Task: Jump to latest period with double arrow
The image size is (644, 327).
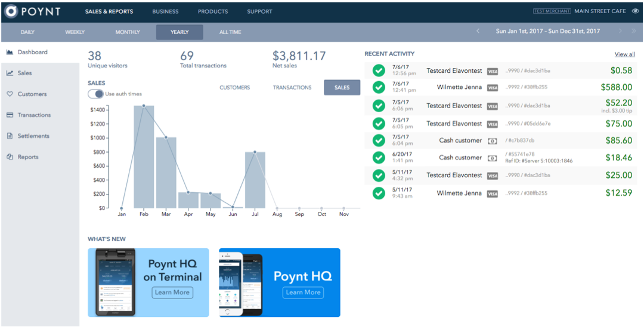Action: pos(633,31)
